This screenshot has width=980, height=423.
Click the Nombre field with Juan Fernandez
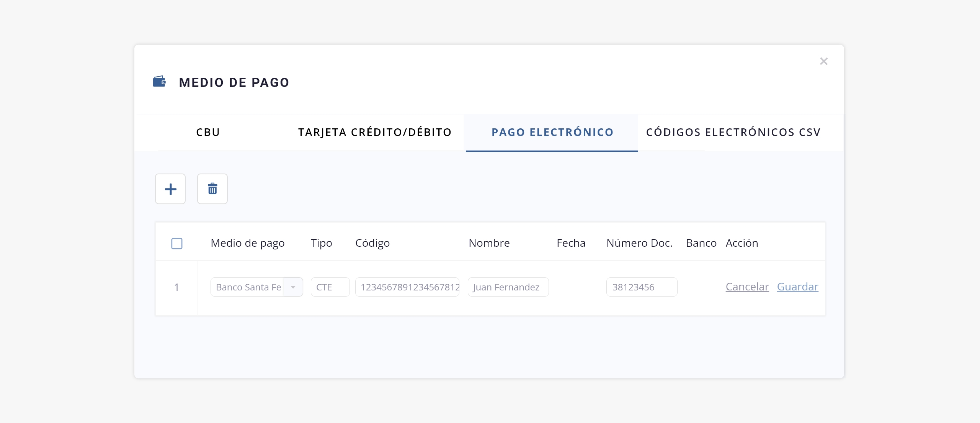(x=508, y=287)
